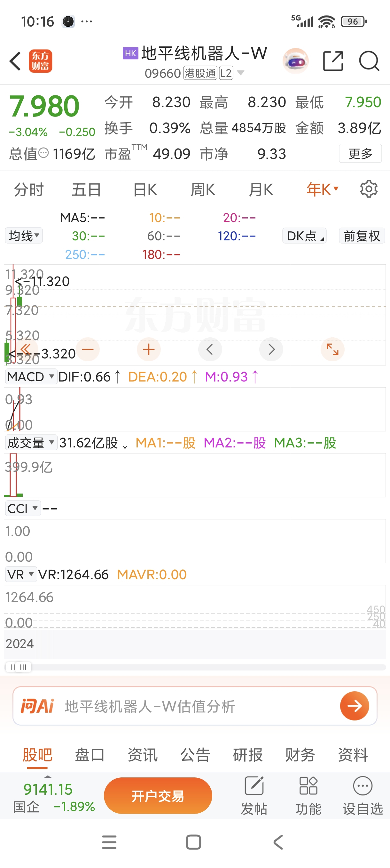Select the 资料 tab
Screen dimensions: 390x868
click(x=353, y=754)
